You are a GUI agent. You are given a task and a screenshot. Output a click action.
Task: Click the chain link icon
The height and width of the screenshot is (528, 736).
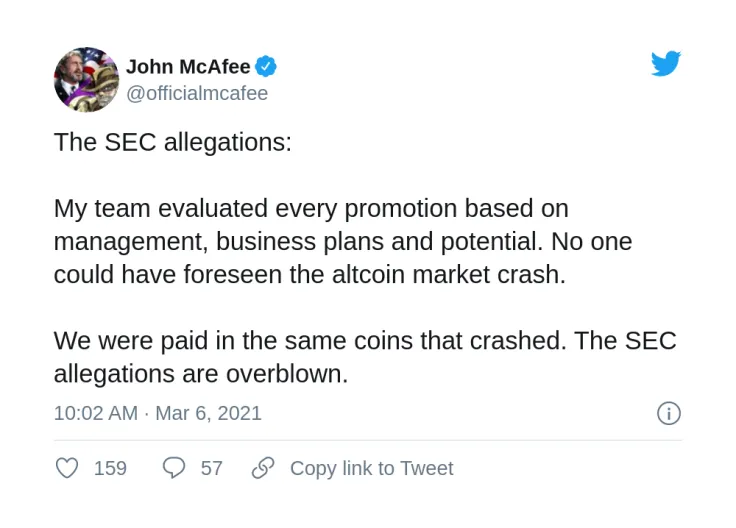click(263, 468)
